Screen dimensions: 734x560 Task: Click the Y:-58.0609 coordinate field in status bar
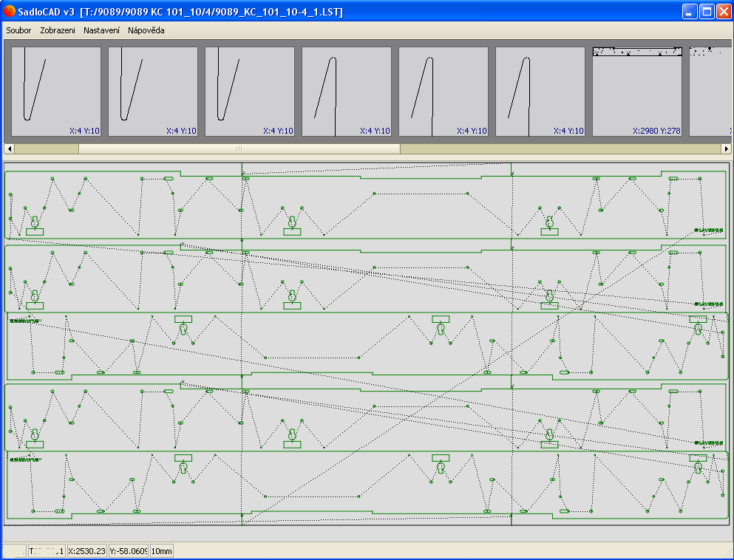pyautogui.click(x=129, y=551)
